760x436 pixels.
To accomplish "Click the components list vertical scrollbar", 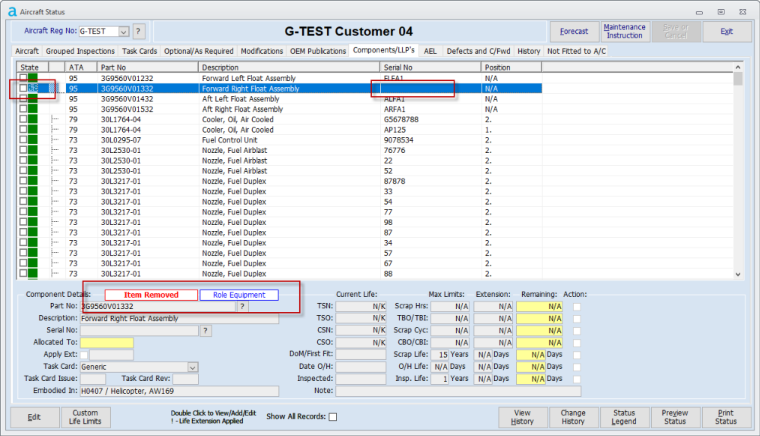I will pyautogui.click(x=738, y=170).
